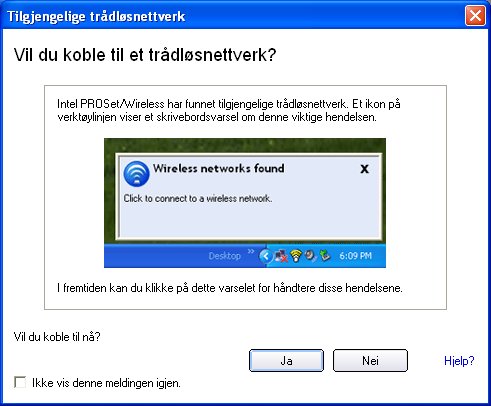Viewport: 491px width, 406px height.
Task: Click the 'Wireless networks found' balloon title
Action: coord(219,168)
